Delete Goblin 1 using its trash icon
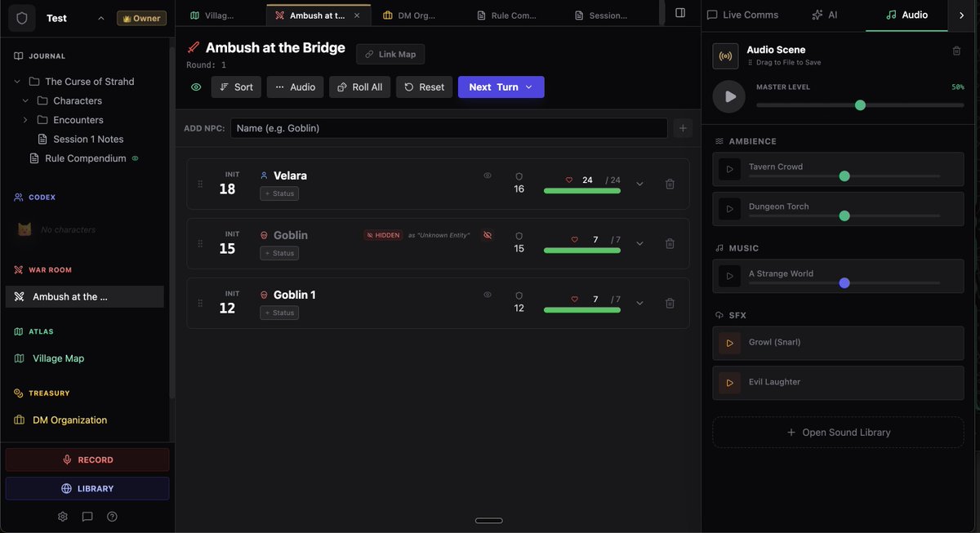Image resolution: width=980 pixels, height=533 pixels. 670,303
